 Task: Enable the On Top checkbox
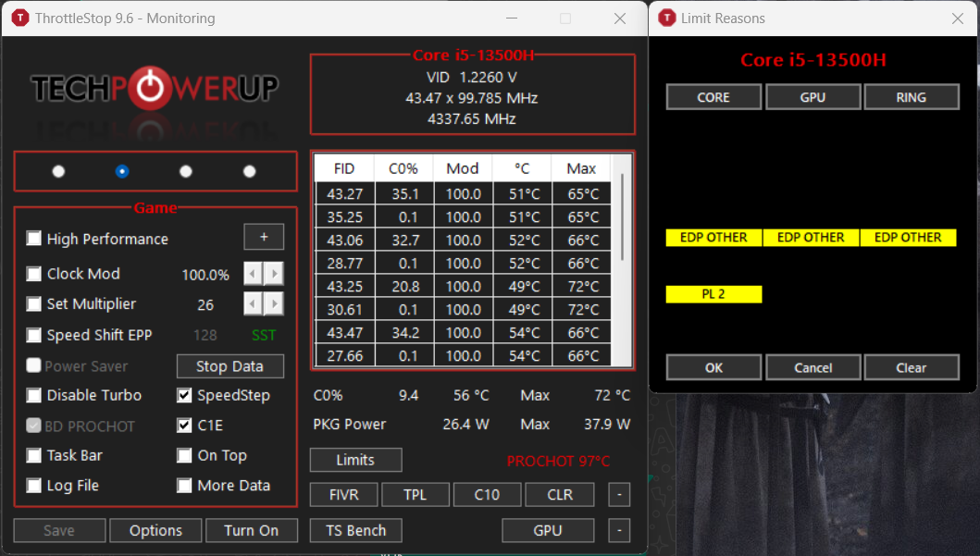click(184, 455)
